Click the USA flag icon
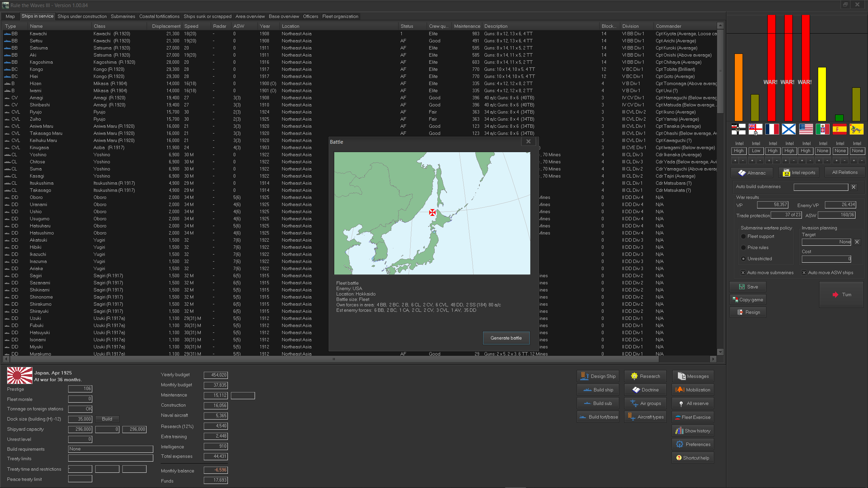The image size is (868, 488). [806, 129]
